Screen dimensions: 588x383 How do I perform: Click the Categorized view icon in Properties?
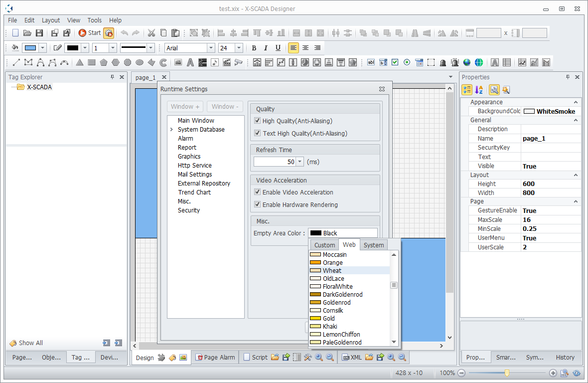click(467, 90)
